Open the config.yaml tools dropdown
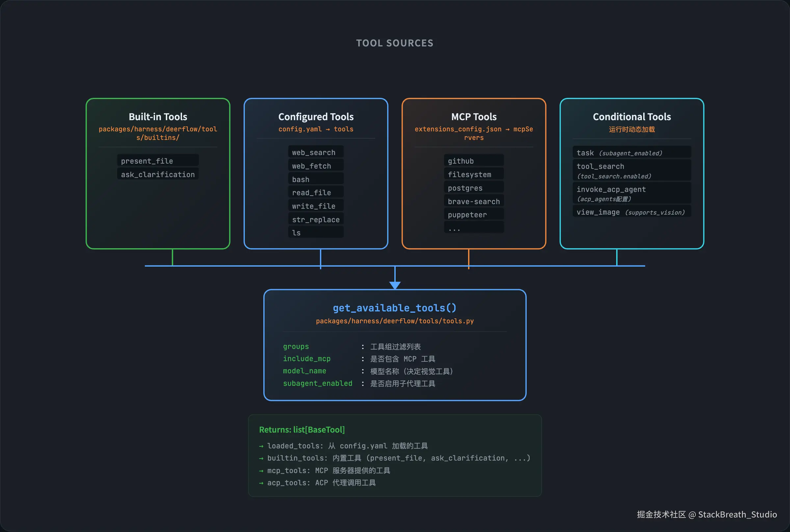 [x=316, y=129]
